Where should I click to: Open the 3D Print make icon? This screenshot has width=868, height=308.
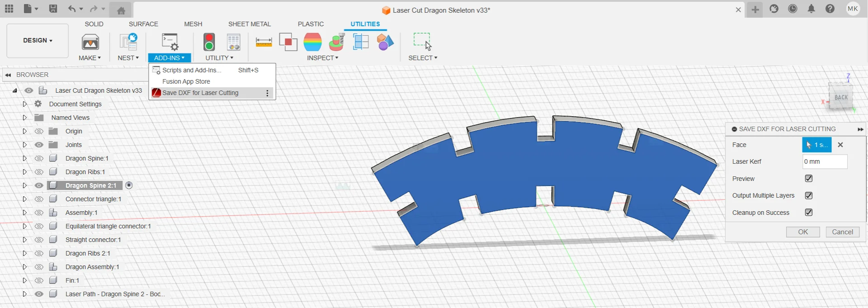90,42
